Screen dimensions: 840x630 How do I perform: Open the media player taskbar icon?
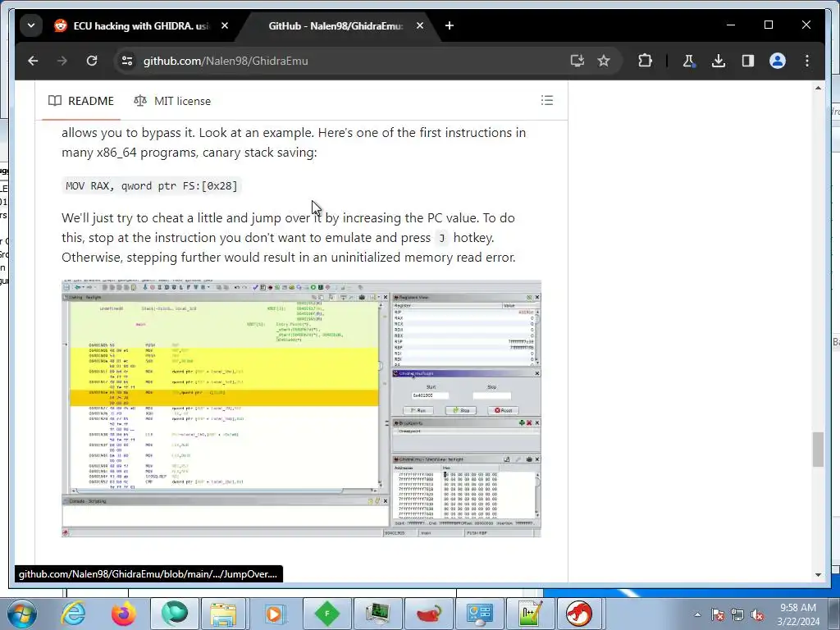coord(274,614)
